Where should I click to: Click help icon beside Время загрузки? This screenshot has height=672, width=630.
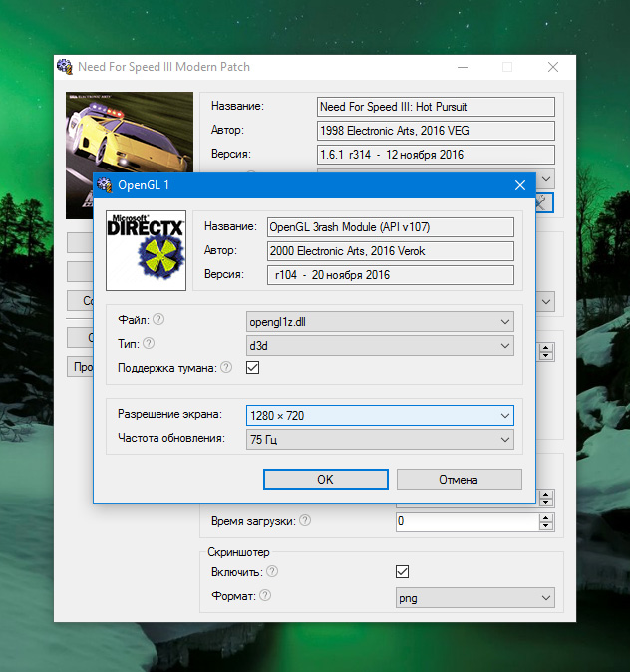click(305, 520)
